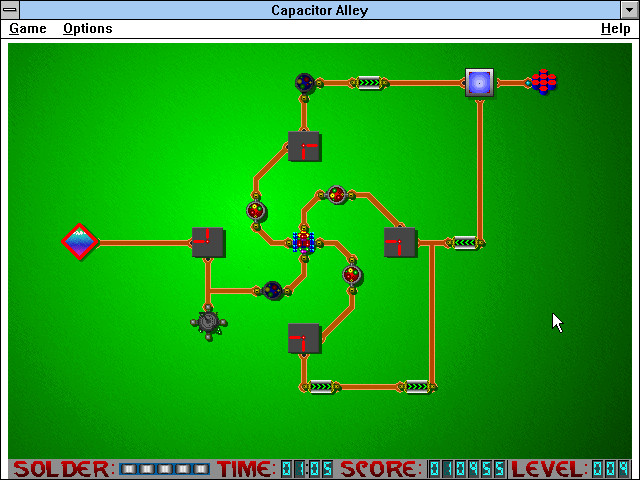Viewport: 640px width, 480px height.
Task: Toggle the switch block next to the power source
Action: pyautogui.click(x=208, y=242)
